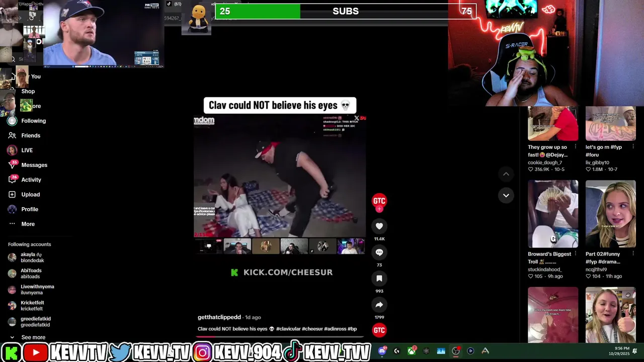Open 'Part 02#funny' video thumbnail

click(611, 214)
